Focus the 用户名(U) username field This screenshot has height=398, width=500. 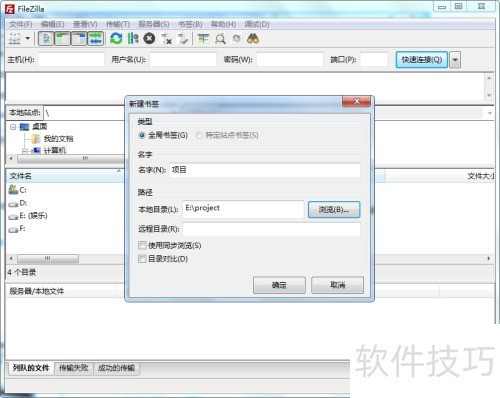click(x=183, y=60)
